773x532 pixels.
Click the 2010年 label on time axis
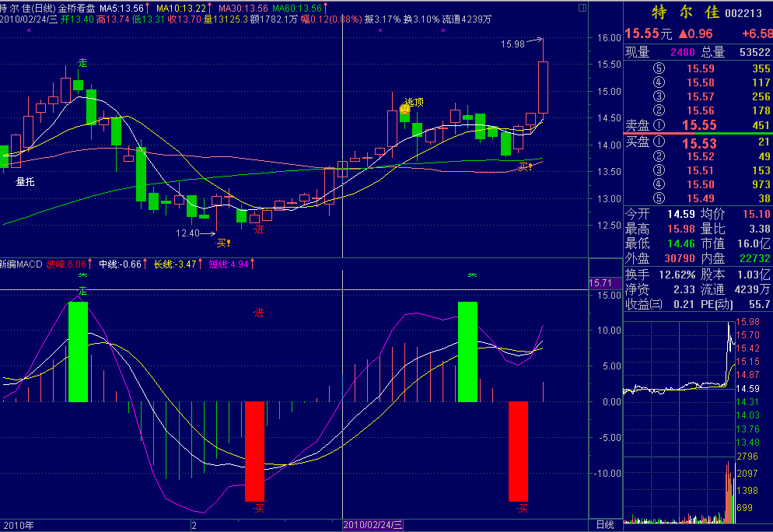[x=17, y=525]
